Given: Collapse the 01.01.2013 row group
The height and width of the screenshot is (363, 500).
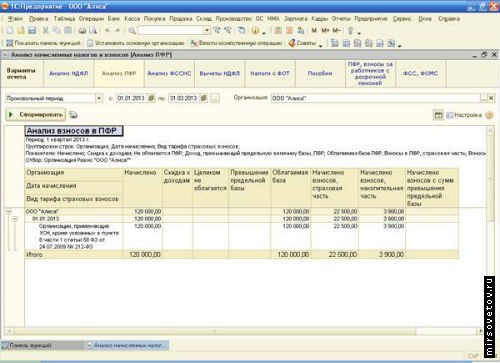Looking at the screenshot, I should pos(15,219).
